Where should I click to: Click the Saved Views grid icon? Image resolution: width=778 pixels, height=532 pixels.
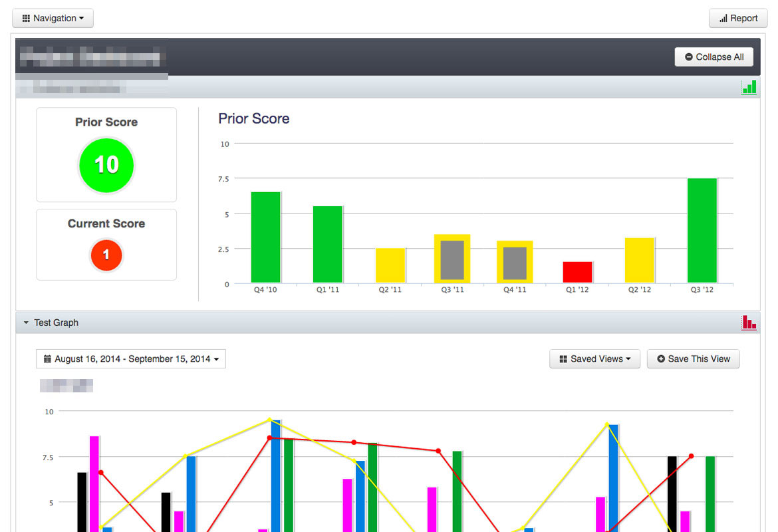pos(563,359)
